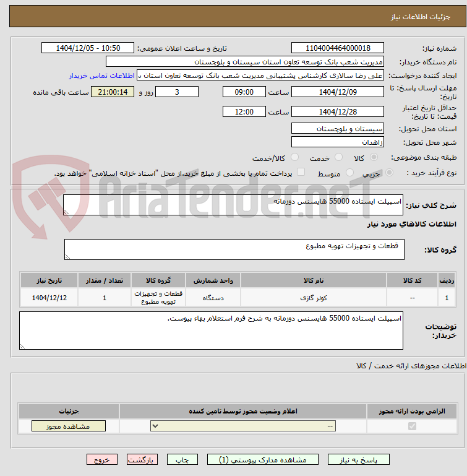Click the remaining days field showing 3

[177, 92]
